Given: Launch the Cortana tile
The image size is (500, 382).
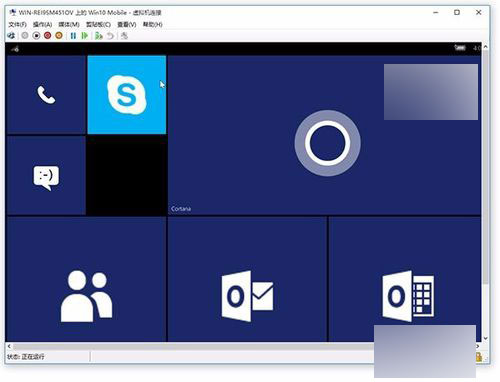Looking at the screenshot, I should click(324, 135).
